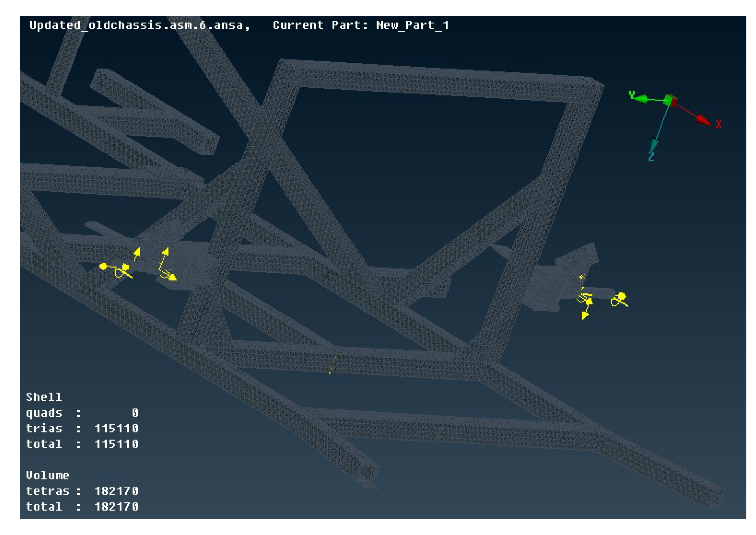Screen dimensions: 756x535
Task: Click the red X axis arrowhead
Action: pyautogui.click(x=703, y=120)
